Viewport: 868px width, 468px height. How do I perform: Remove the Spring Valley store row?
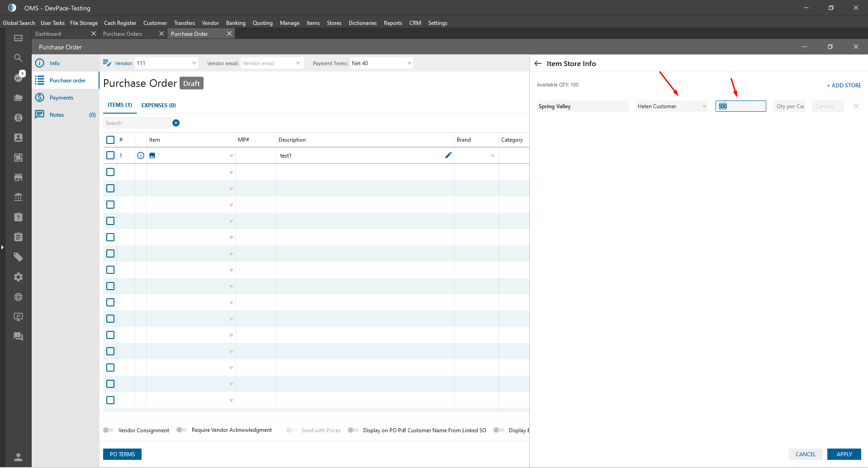856,106
